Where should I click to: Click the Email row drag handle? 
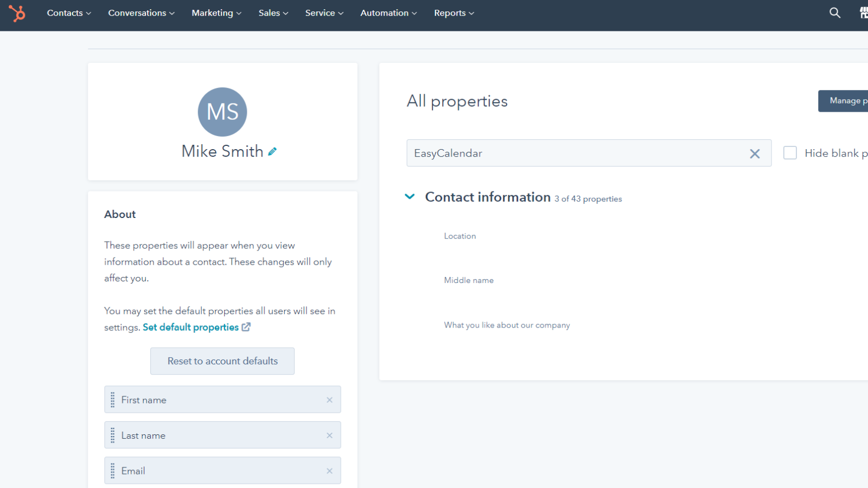(113, 471)
